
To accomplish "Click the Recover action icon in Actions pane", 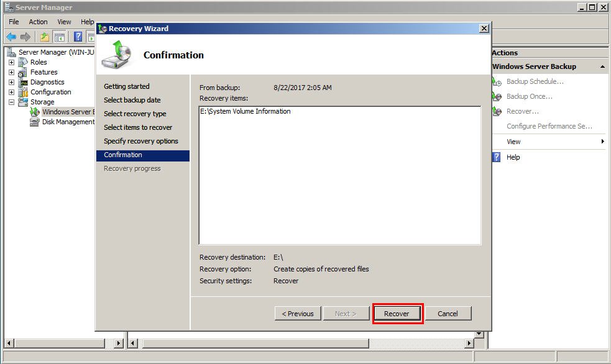I will [497, 111].
